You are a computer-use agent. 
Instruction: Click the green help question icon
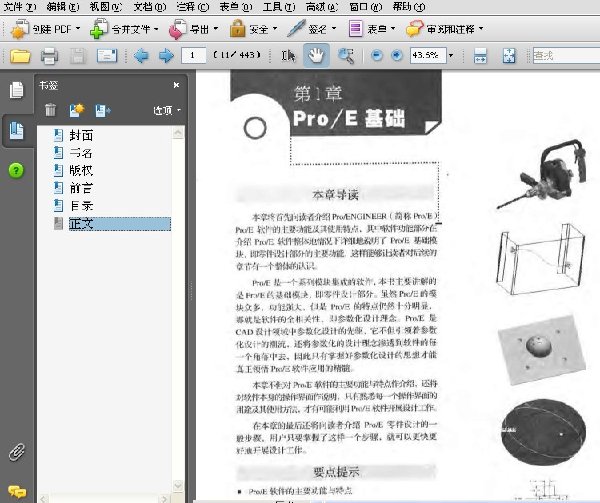(16, 171)
